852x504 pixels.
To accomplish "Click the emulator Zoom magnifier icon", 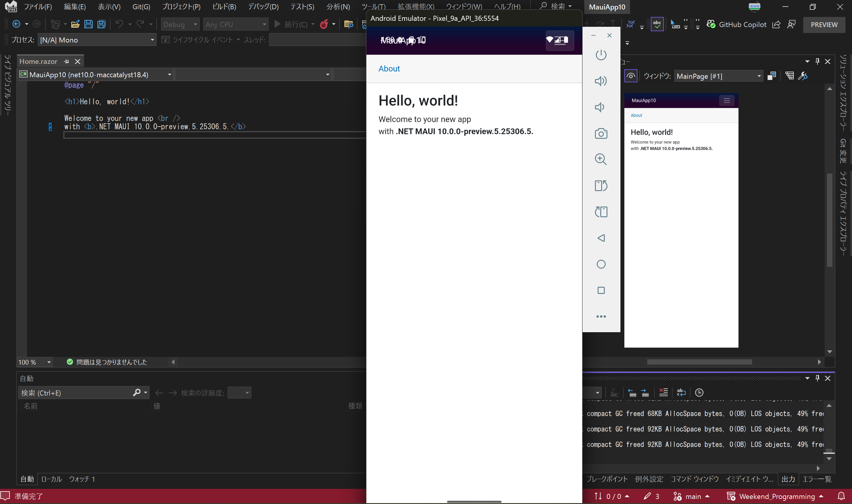I will pyautogui.click(x=601, y=159).
